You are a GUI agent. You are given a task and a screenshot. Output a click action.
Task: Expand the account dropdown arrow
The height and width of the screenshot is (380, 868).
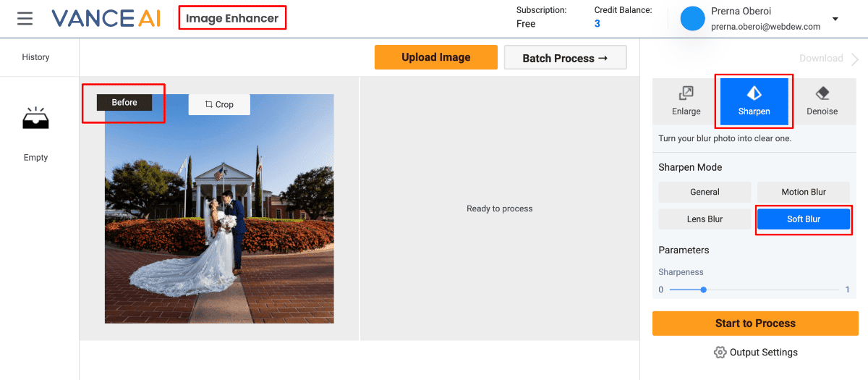pos(835,19)
